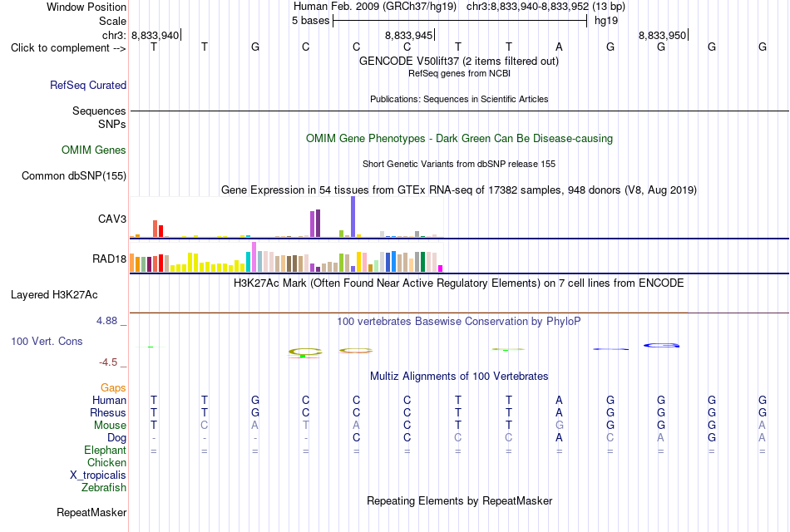Click the '5 bases' scale bar label
The width and height of the screenshot is (790, 532).
coord(310,21)
